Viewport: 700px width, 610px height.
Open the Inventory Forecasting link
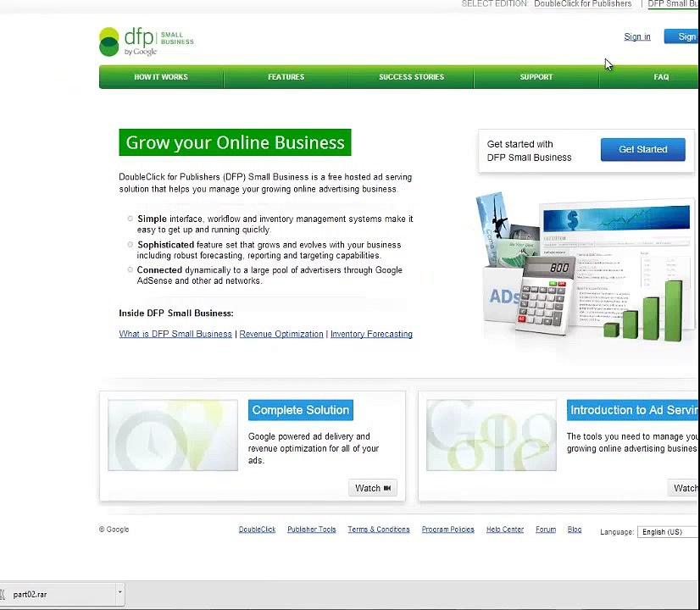pyautogui.click(x=371, y=334)
